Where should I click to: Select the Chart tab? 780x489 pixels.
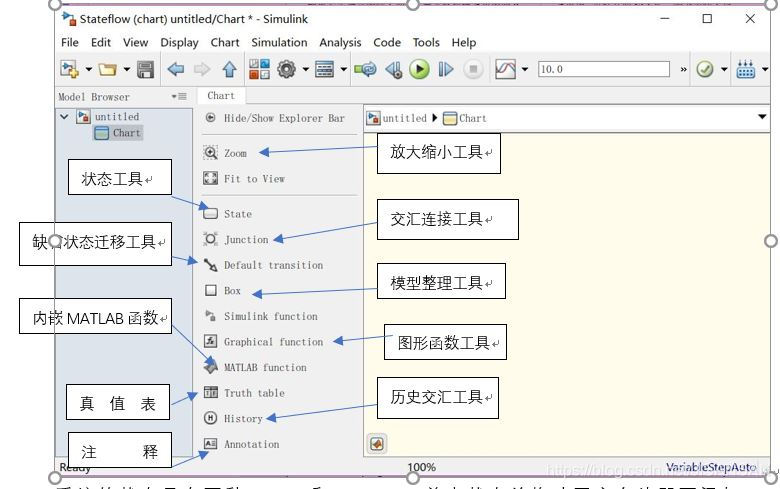pos(221,96)
